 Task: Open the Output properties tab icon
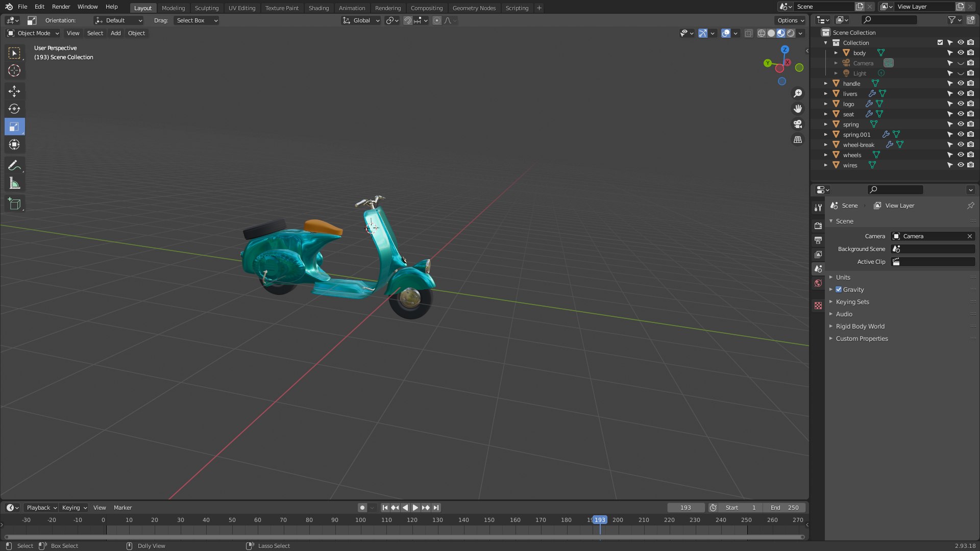[818, 240]
